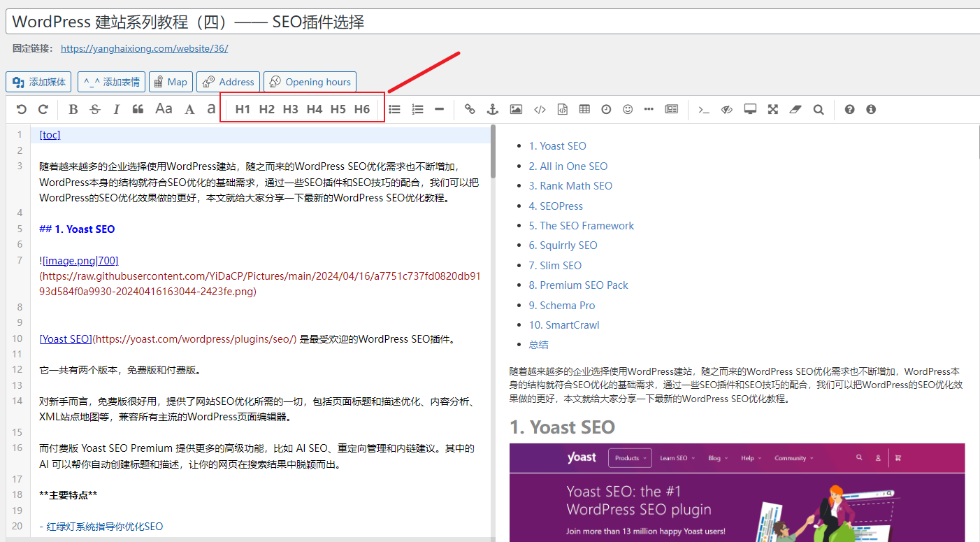The width and height of the screenshot is (980, 542).
Task: Open the emoji picker
Action: [628, 109]
